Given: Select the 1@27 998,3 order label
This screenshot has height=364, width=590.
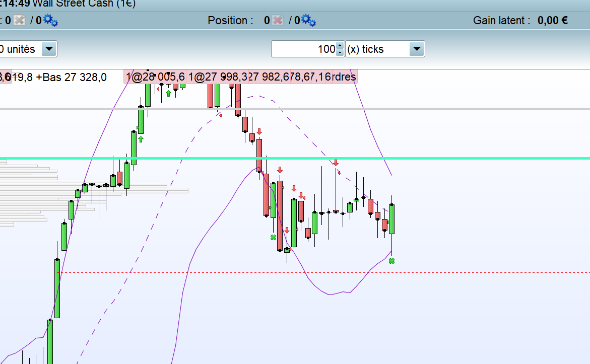Looking at the screenshot, I should pyautogui.click(x=218, y=77).
